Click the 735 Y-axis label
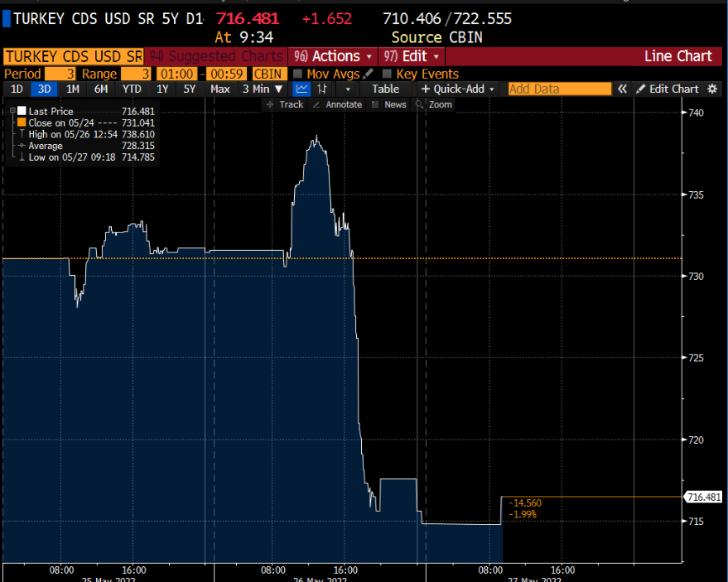Image resolution: width=728 pixels, height=582 pixels. [696, 195]
